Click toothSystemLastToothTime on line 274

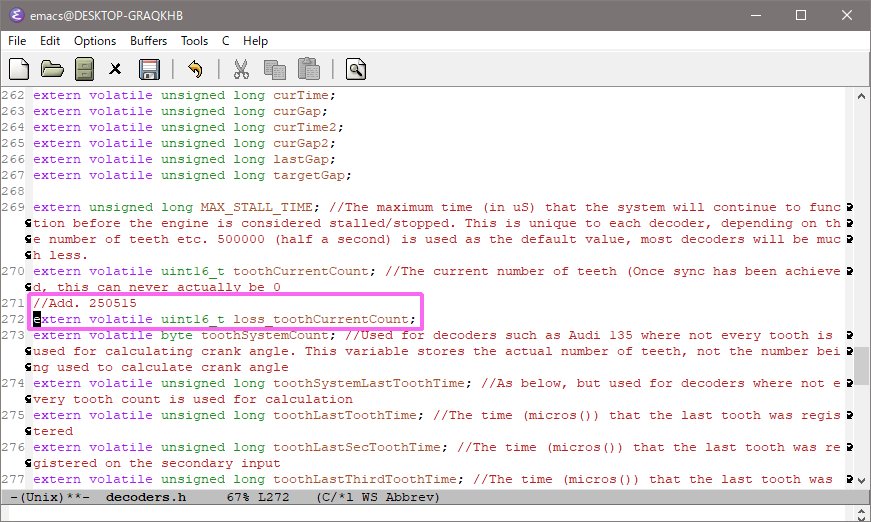(x=369, y=383)
